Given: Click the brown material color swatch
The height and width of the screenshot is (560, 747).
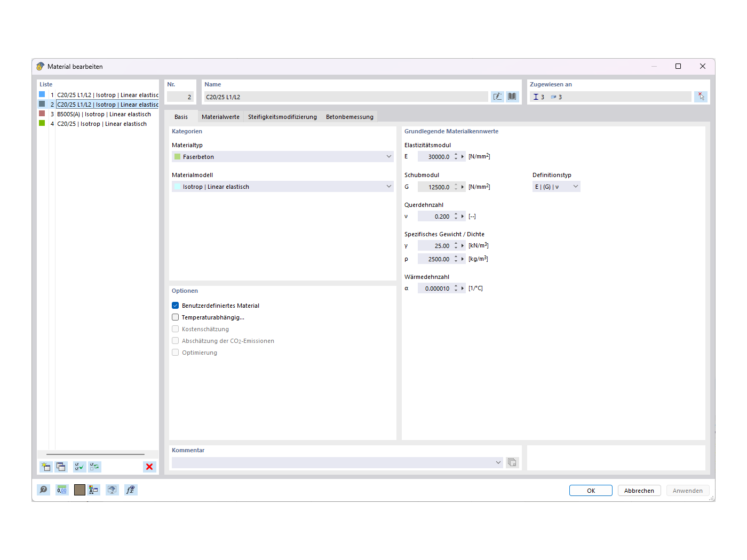Looking at the screenshot, I should (x=80, y=490).
